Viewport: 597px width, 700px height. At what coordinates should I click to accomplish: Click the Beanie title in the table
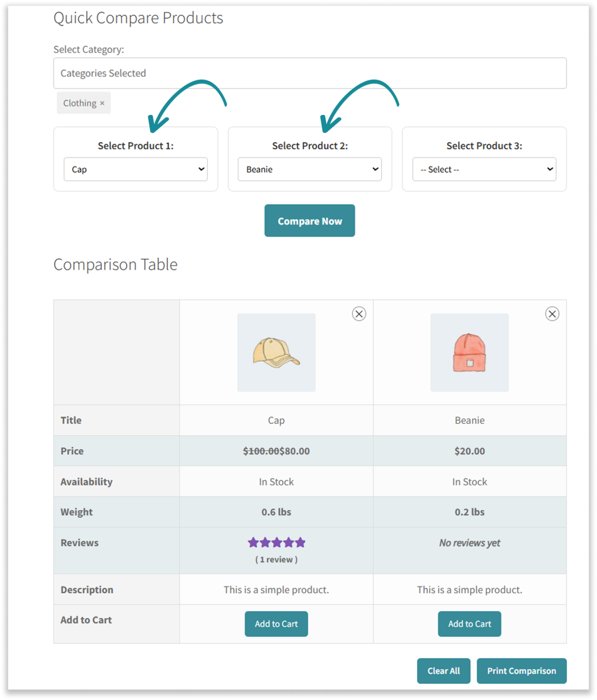tap(469, 420)
